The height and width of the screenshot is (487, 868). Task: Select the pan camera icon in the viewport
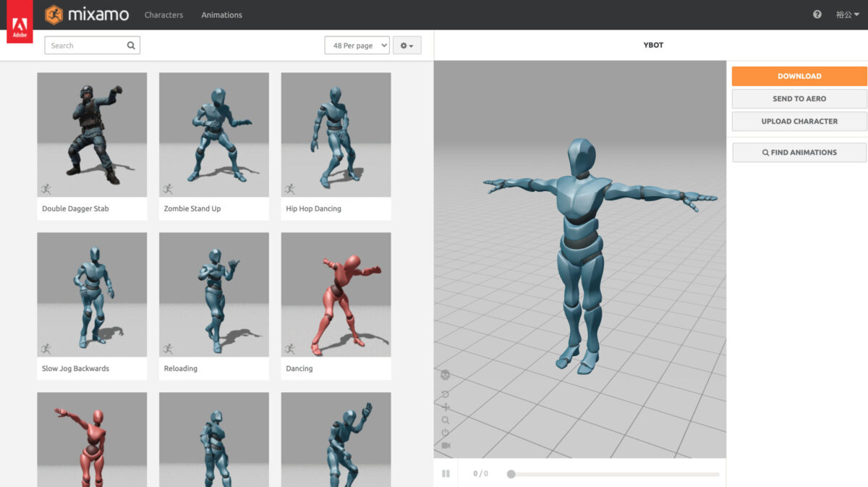[446, 407]
